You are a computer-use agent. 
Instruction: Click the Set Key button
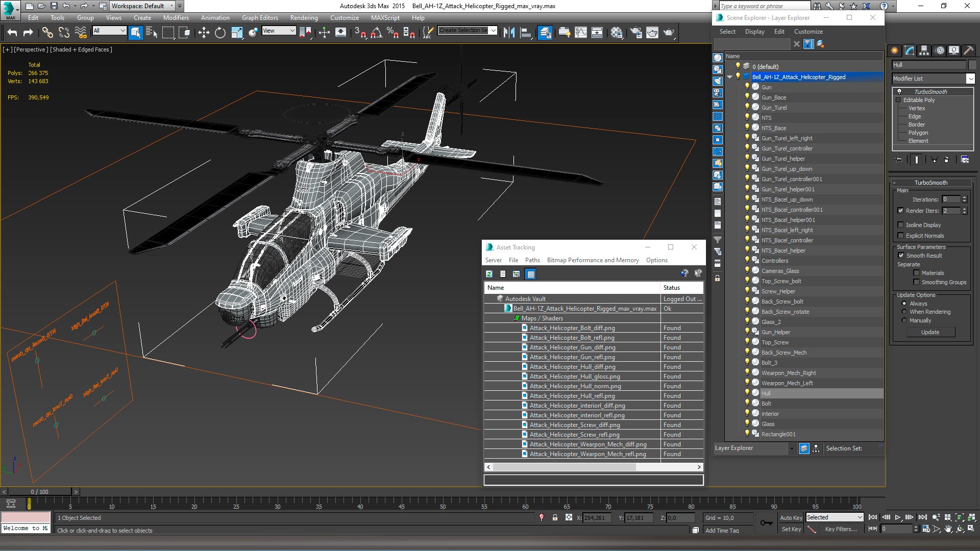point(791,529)
